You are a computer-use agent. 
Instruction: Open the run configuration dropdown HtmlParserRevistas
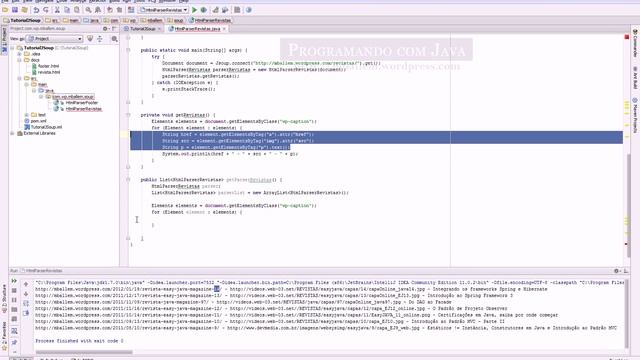tap(163, 10)
